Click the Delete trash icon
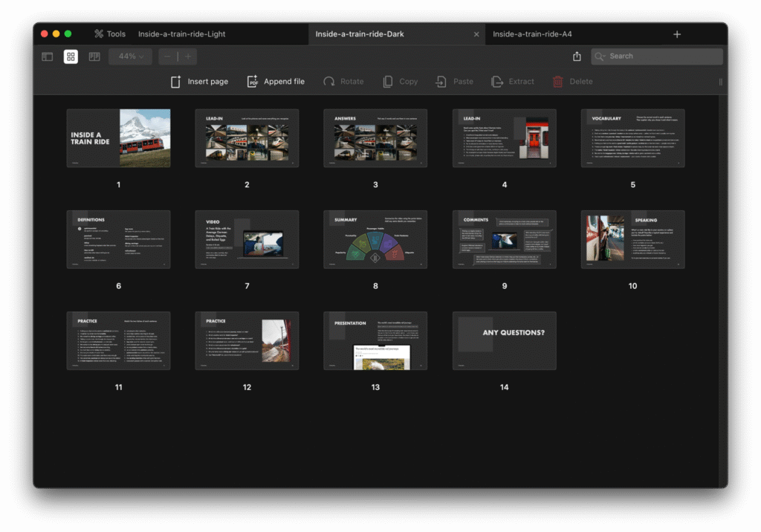This screenshot has height=532, width=761. pos(557,82)
